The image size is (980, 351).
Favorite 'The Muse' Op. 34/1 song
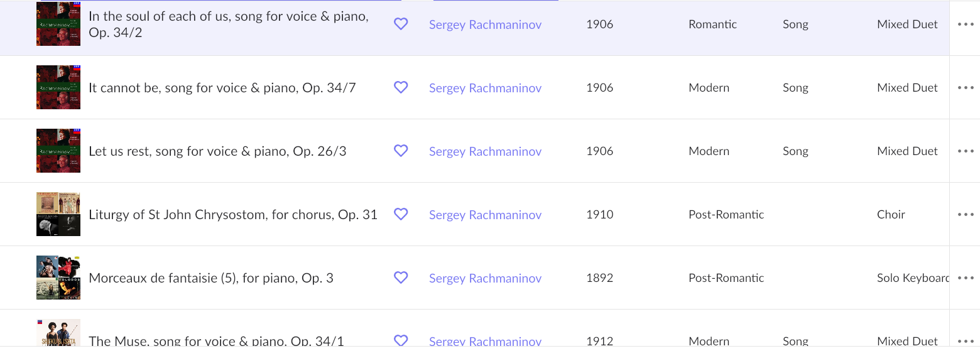pos(401,340)
